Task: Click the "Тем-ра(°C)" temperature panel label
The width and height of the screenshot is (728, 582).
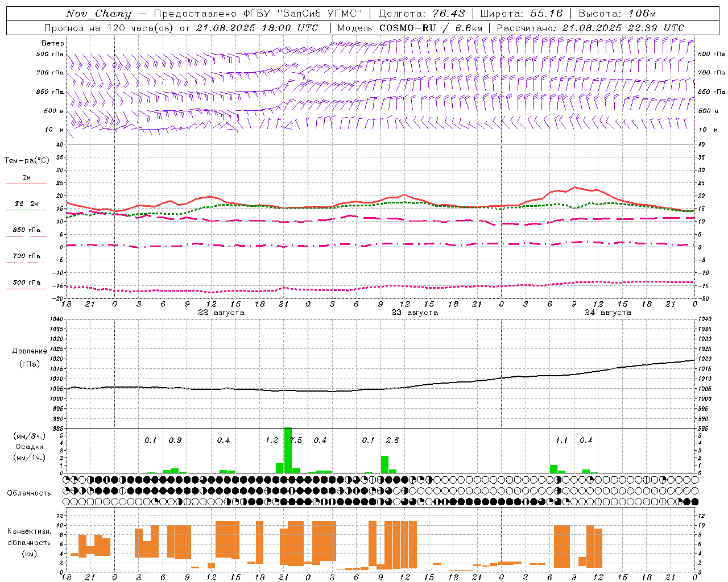Action: pyautogui.click(x=27, y=161)
